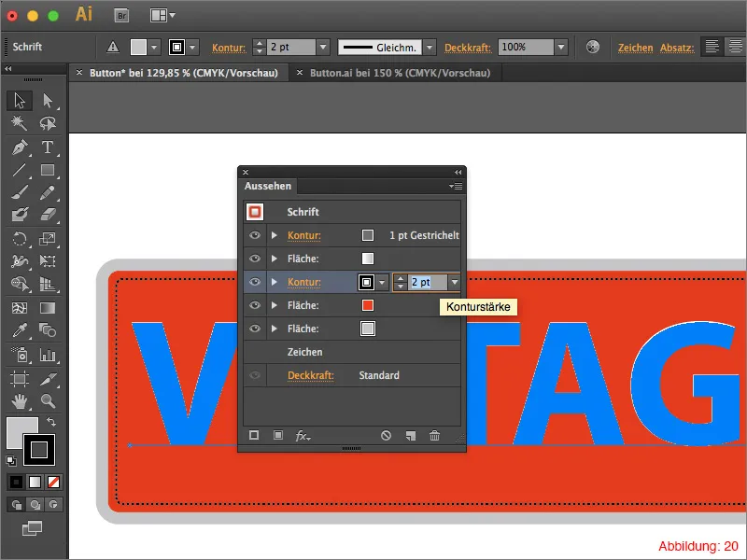This screenshot has height=560, width=747.
Task: Select the Slice tool
Action: tap(48, 379)
